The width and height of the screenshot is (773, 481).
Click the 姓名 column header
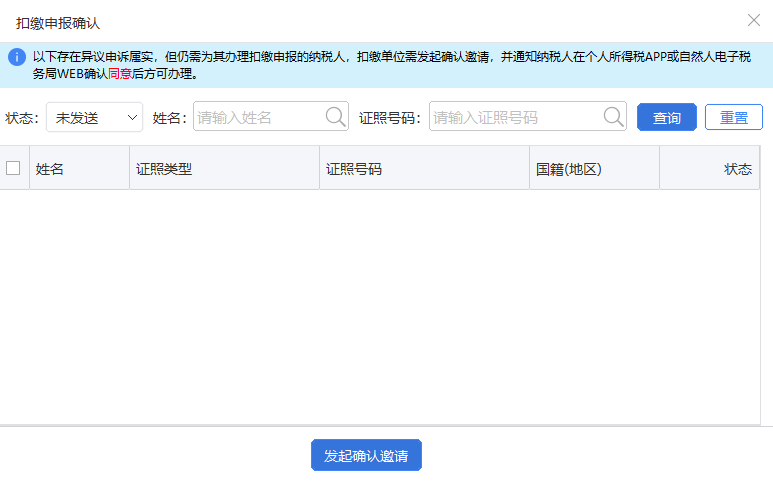click(x=80, y=168)
